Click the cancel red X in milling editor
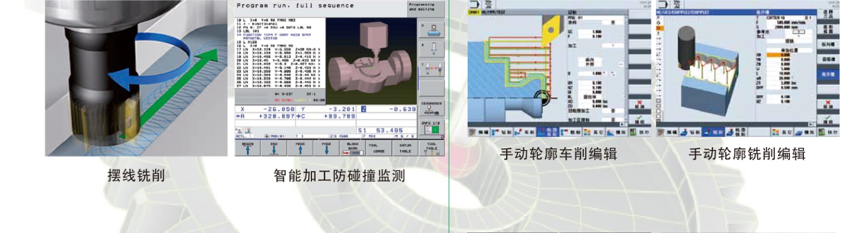The height and width of the screenshot is (233, 868). 828,103
